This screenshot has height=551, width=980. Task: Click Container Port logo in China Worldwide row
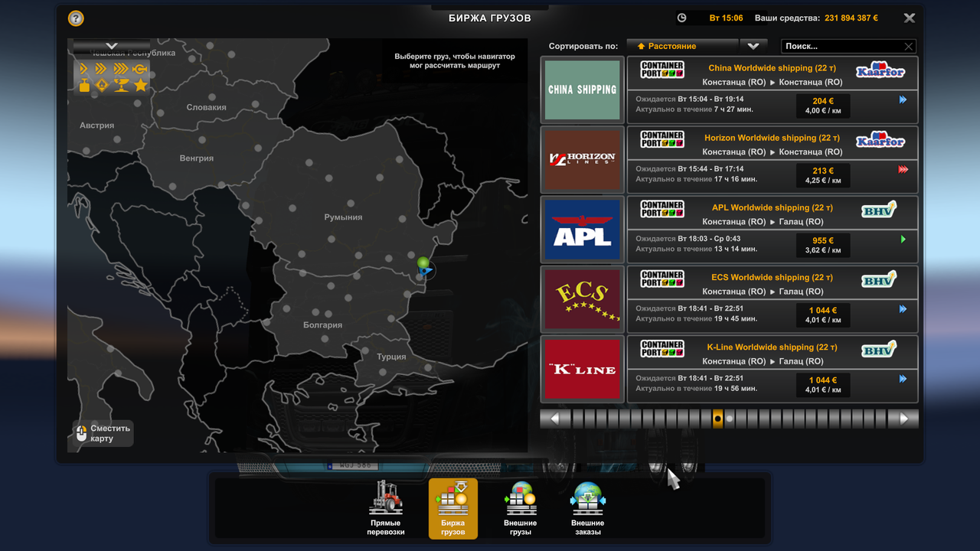tap(662, 70)
